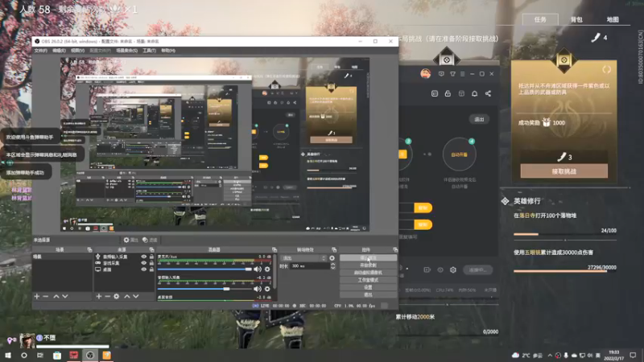
Task: Move the scene down in the Scenes panel
Action: tap(65, 296)
